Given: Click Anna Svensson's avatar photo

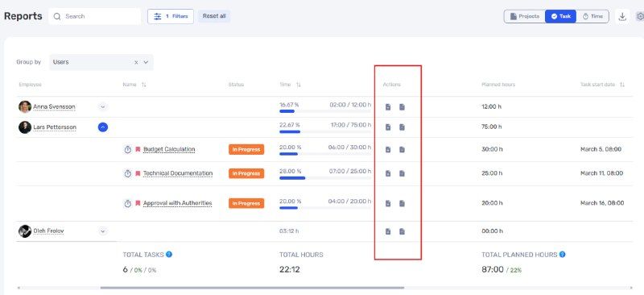Looking at the screenshot, I should (x=25, y=107).
